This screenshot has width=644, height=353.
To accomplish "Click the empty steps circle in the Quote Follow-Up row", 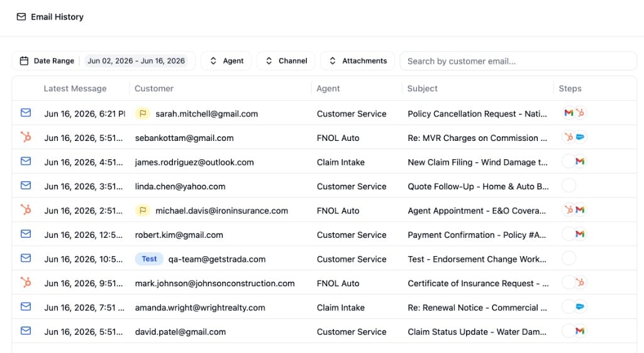I will 569,186.
